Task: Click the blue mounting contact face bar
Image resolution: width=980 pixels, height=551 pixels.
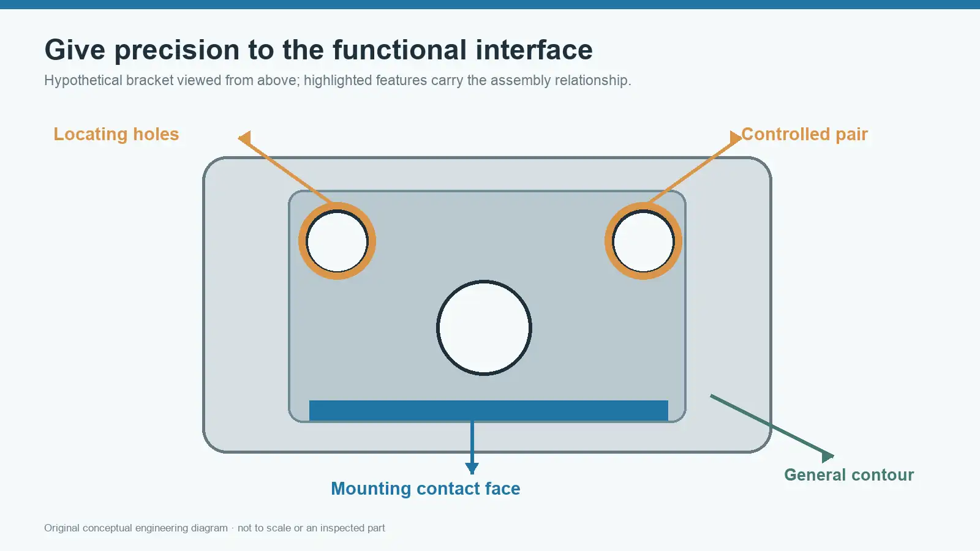Action: [x=489, y=410]
